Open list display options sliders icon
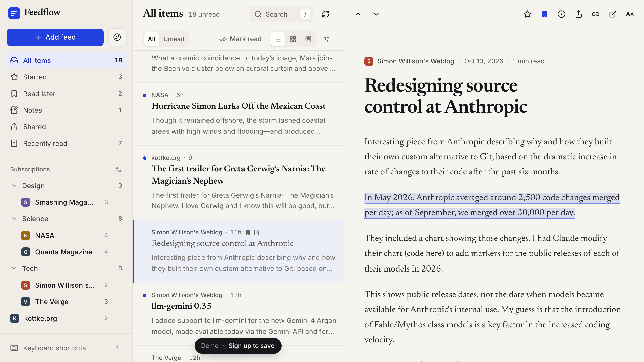Image resolution: width=644 pixels, height=362 pixels. 327,39
